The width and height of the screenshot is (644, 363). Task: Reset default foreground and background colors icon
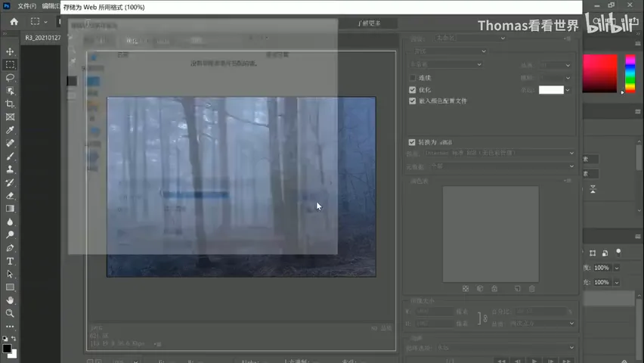(5, 338)
